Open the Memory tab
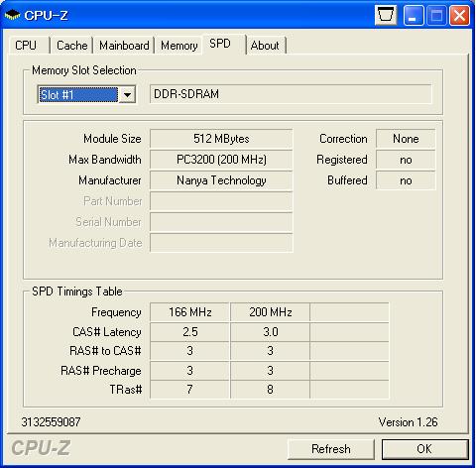 click(x=179, y=46)
